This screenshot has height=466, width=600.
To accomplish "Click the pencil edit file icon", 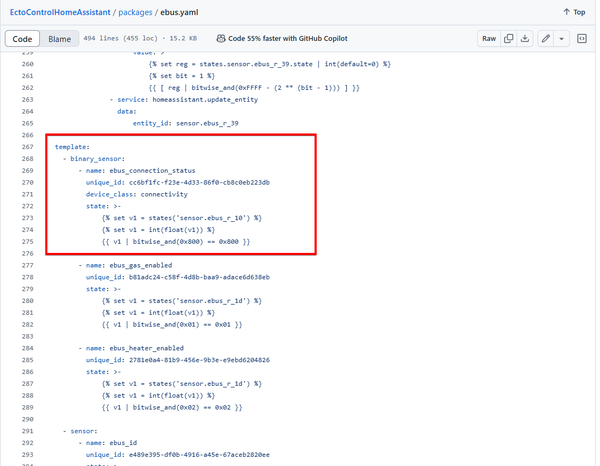I will (x=545, y=39).
